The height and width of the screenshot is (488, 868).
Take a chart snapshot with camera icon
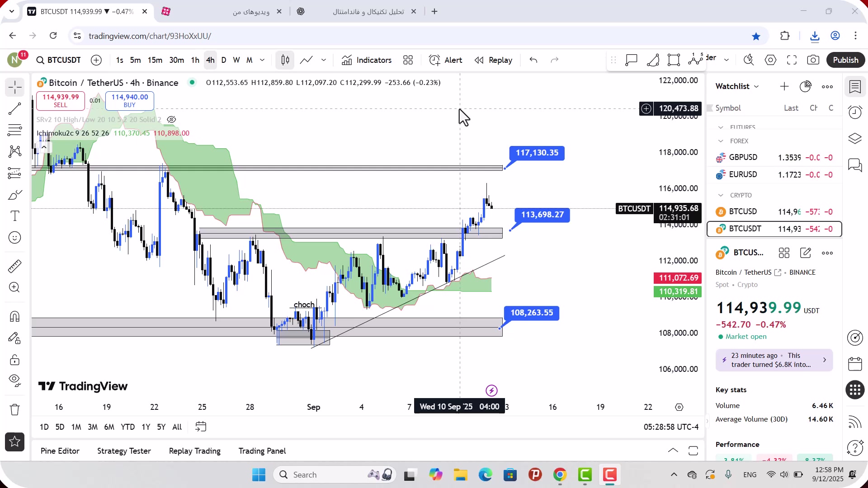pyautogui.click(x=813, y=60)
